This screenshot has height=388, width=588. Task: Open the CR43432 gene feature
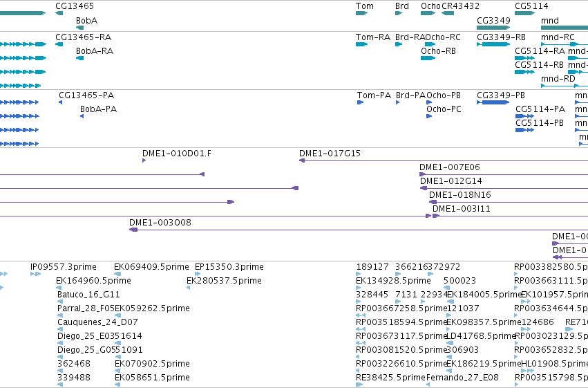(x=448, y=13)
